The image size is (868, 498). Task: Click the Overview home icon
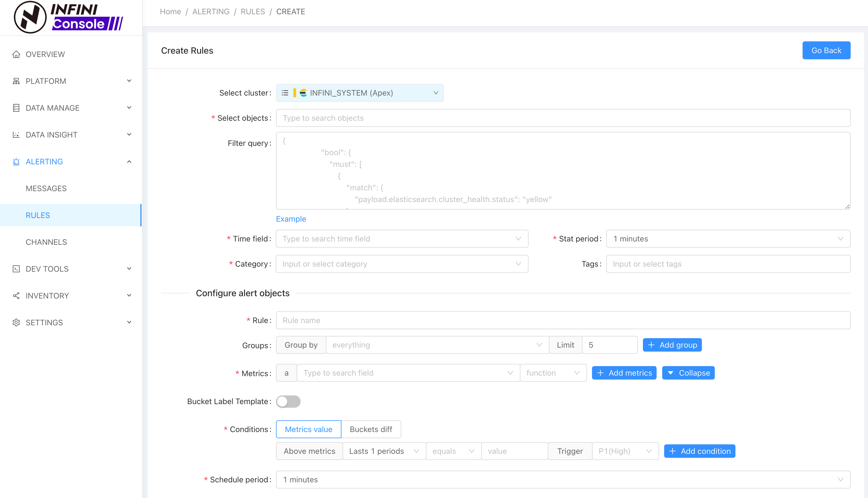pyautogui.click(x=16, y=54)
